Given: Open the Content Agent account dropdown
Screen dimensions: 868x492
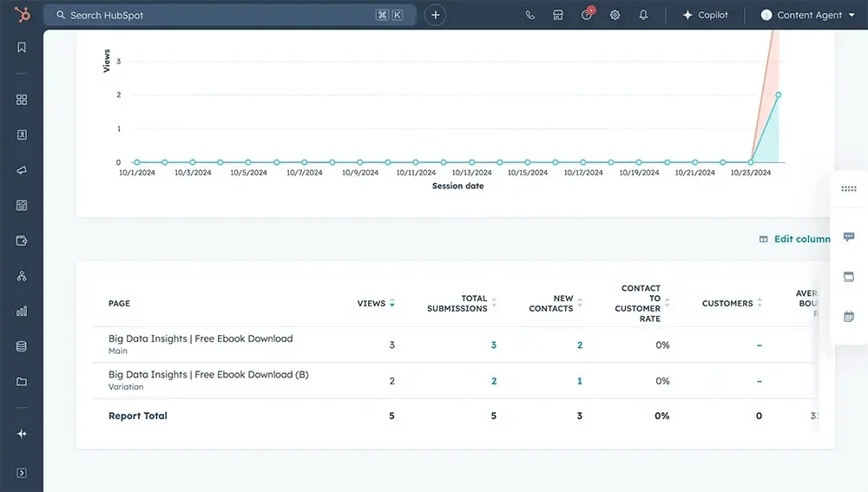Looking at the screenshot, I should coord(807,15).
